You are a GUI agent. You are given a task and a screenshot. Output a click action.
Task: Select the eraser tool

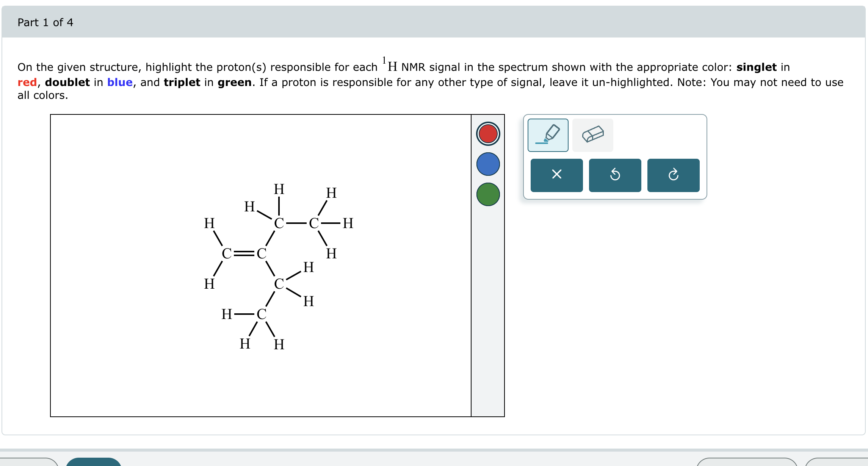click(593, 134)
